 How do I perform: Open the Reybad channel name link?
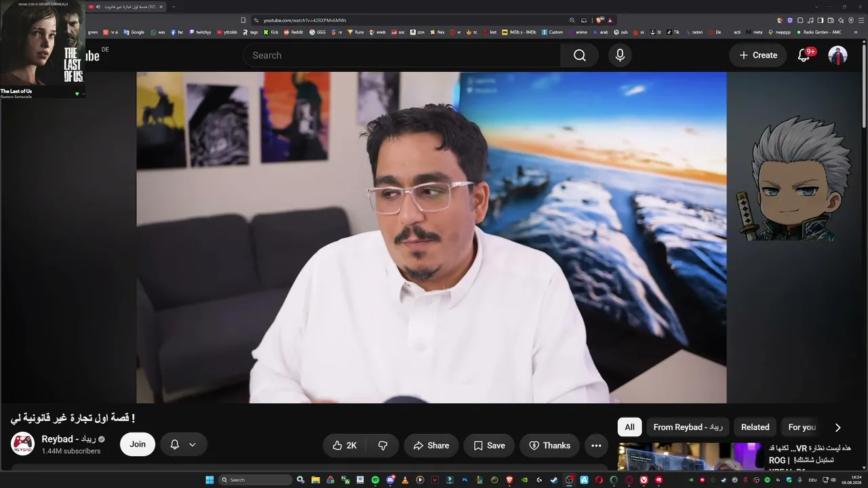click(x=68, y=439)
